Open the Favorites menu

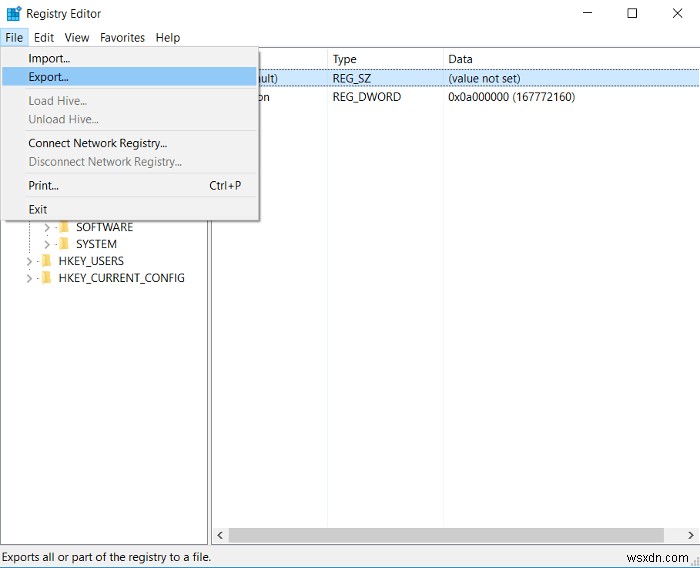[122, 38]
